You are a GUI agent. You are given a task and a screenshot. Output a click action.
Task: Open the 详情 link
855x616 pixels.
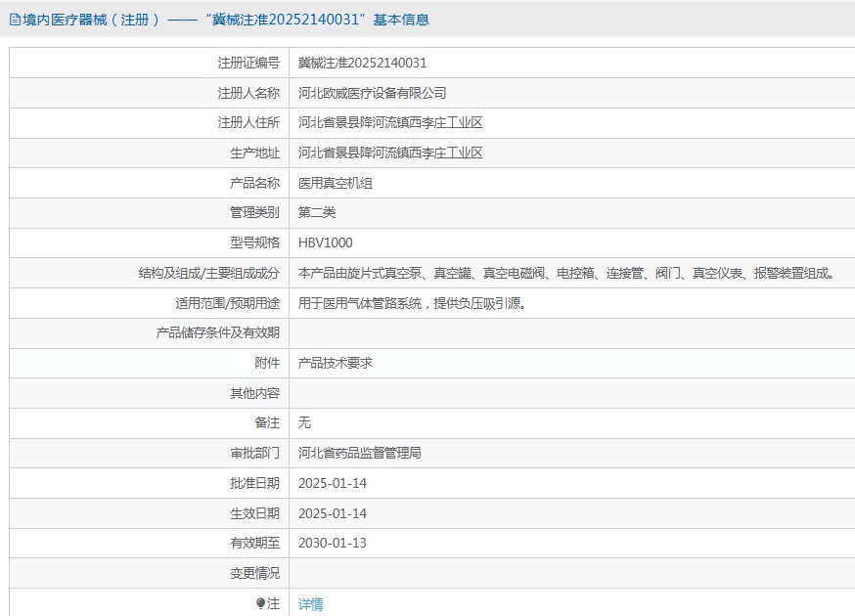(311, 604)
